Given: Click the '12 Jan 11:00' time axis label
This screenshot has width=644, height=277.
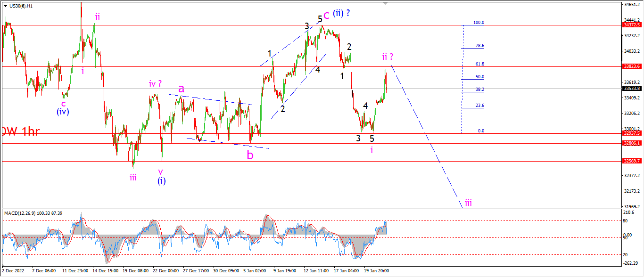Looking at the screenshot, I should click(x=317, y=271).
